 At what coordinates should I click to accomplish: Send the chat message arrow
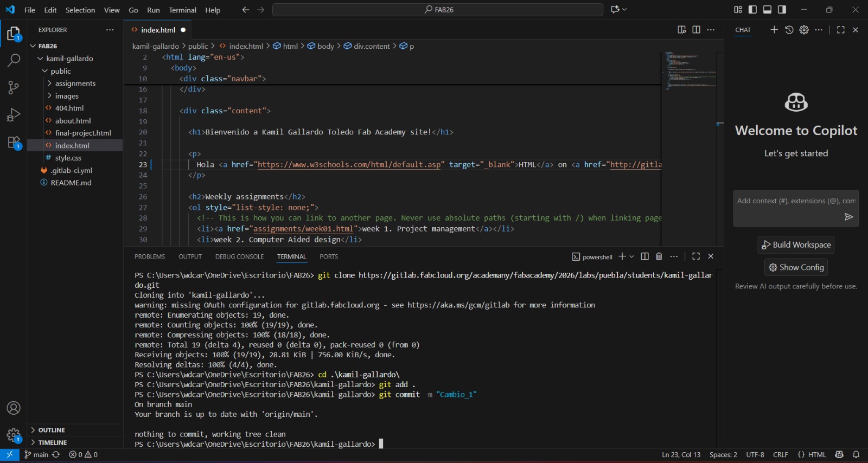tap(849, 217)
